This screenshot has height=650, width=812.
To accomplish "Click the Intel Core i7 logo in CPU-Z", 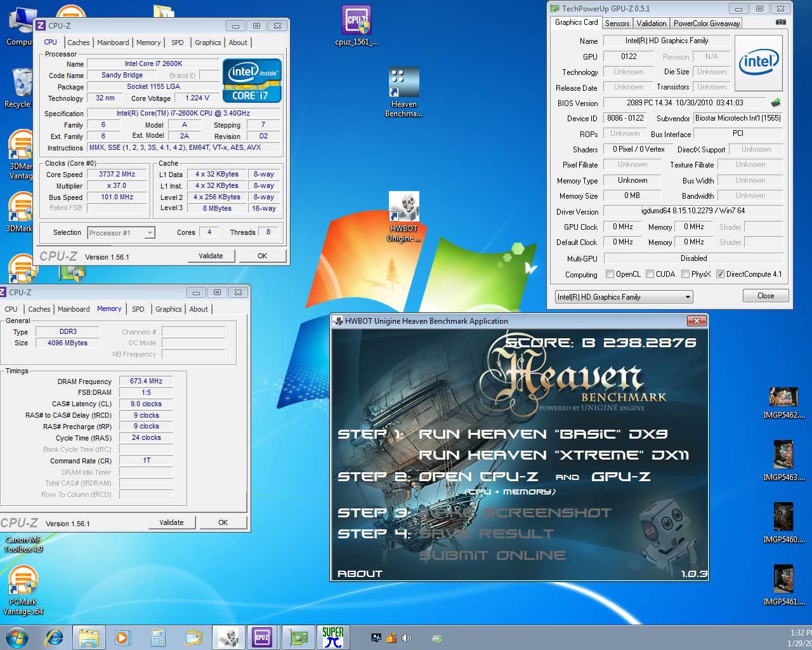I will [x=252, y=81].
